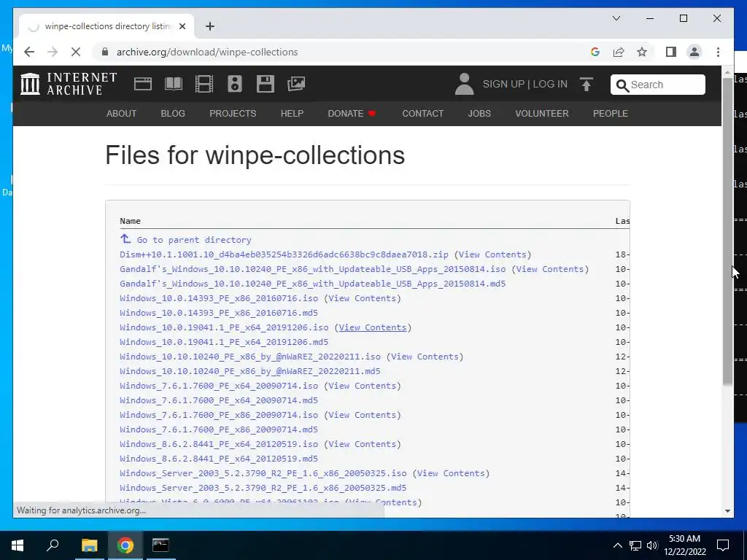Open a new tab with the plus button
The height and width of the screenshot is (560, 747).
(x=210, y=26)
